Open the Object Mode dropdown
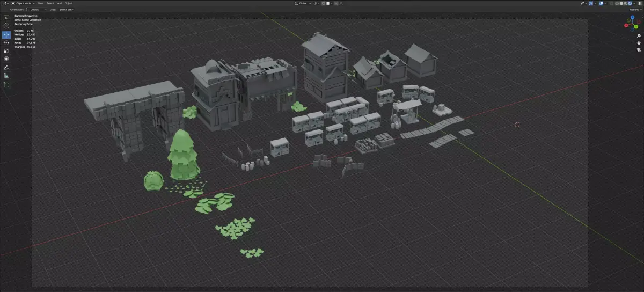The height and width of the screenshot is (292, 644). (23, 3)
